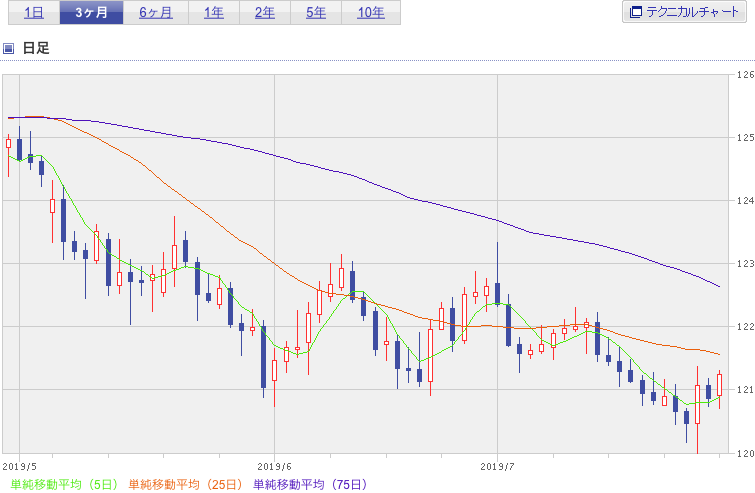The width and height of the screenshot is (755, 493).
Task: Click the 123 price axis label
Action: pyautogui.click(x=745, y=264)
